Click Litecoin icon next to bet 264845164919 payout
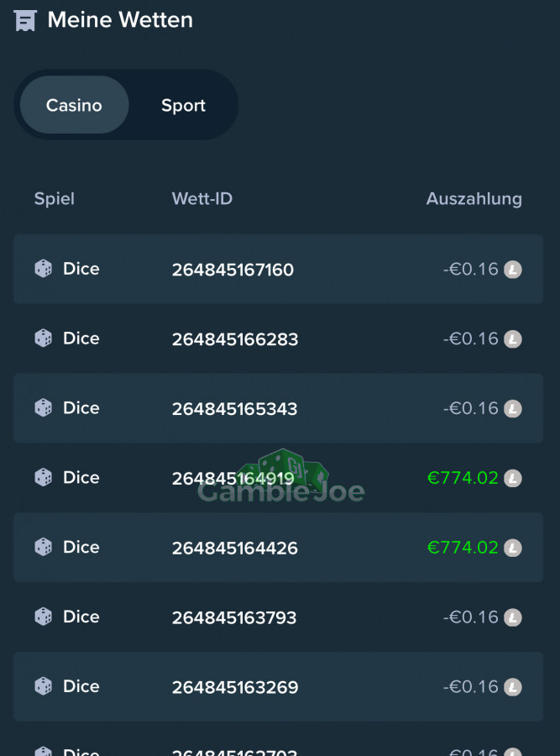Image resolution: width=560 pixels, height=756 pixels. point(513,478)
